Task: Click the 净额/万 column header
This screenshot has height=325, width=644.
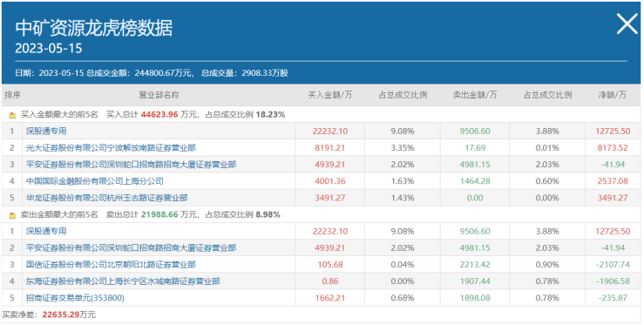Action: pos(613,95)
